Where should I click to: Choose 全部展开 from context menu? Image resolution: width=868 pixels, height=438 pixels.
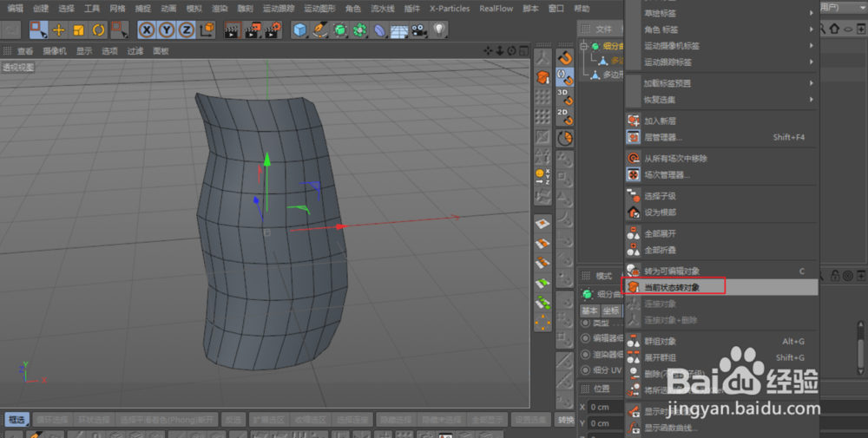coord(722,233)
